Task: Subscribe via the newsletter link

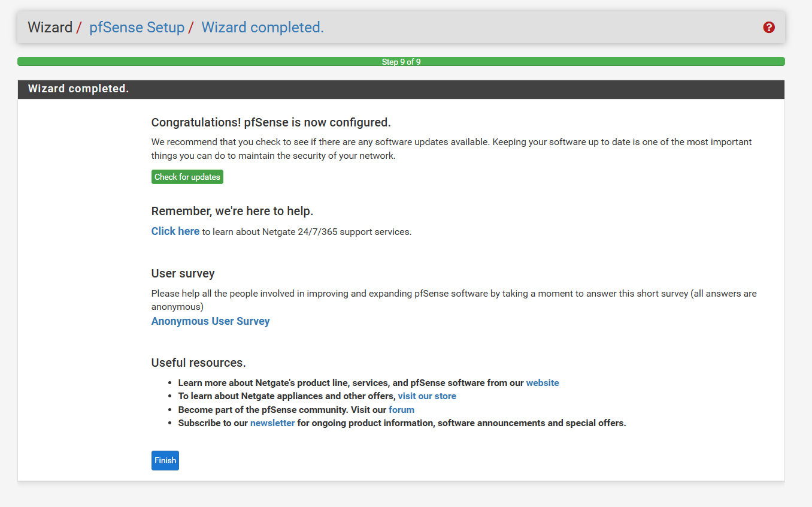Action: [x=272, y=423]
